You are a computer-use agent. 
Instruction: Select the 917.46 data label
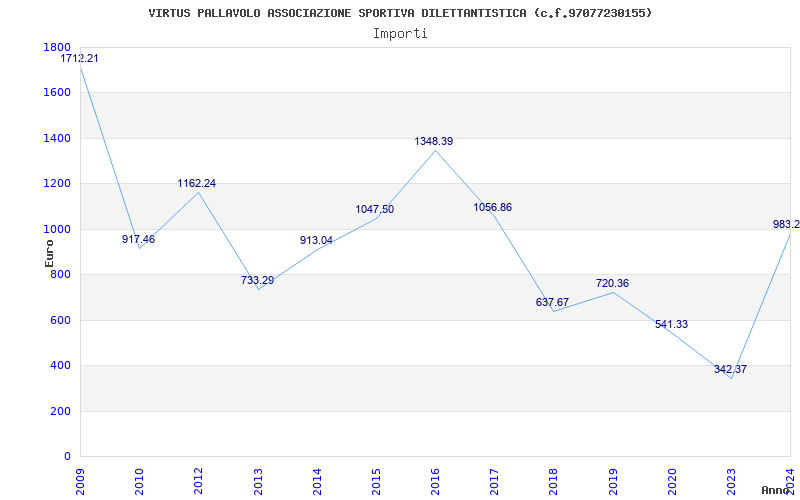[138, 239]
